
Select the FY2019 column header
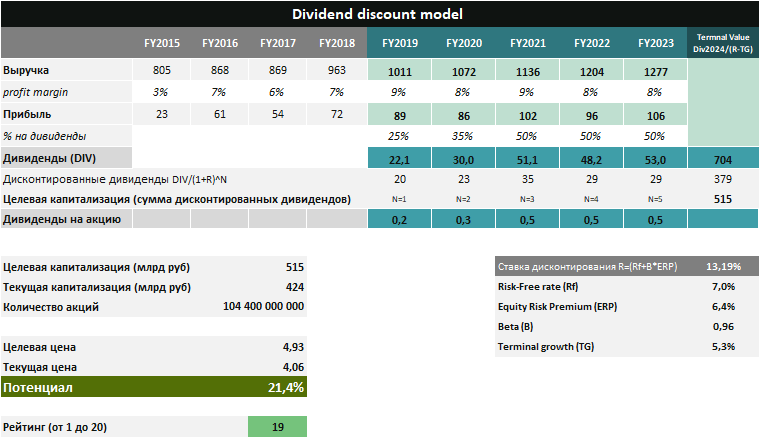tap(399, 44)
